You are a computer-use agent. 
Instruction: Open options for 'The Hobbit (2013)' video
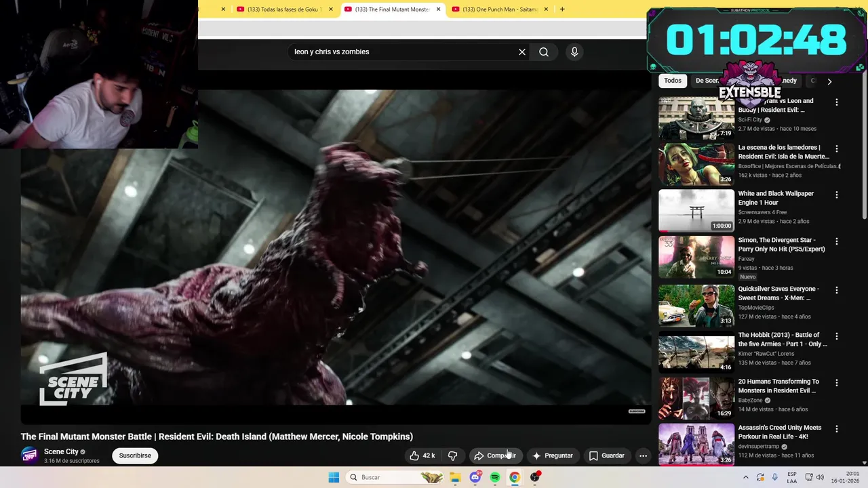836,336
